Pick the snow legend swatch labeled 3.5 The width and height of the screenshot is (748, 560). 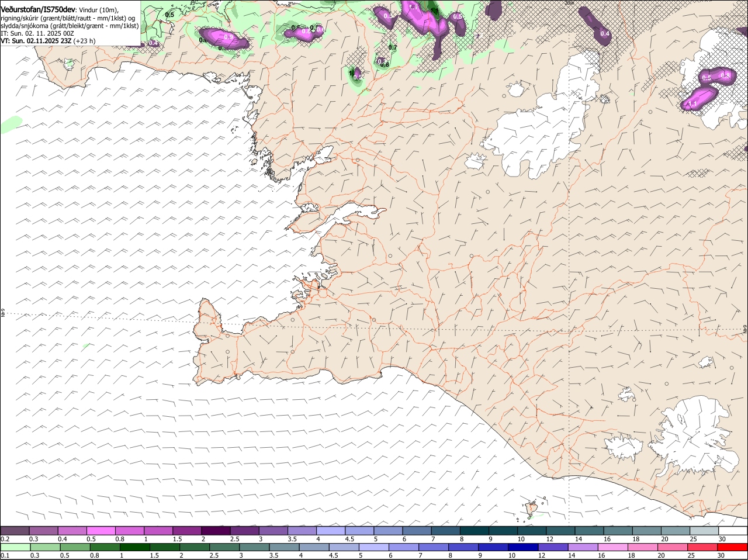(302, 530)
